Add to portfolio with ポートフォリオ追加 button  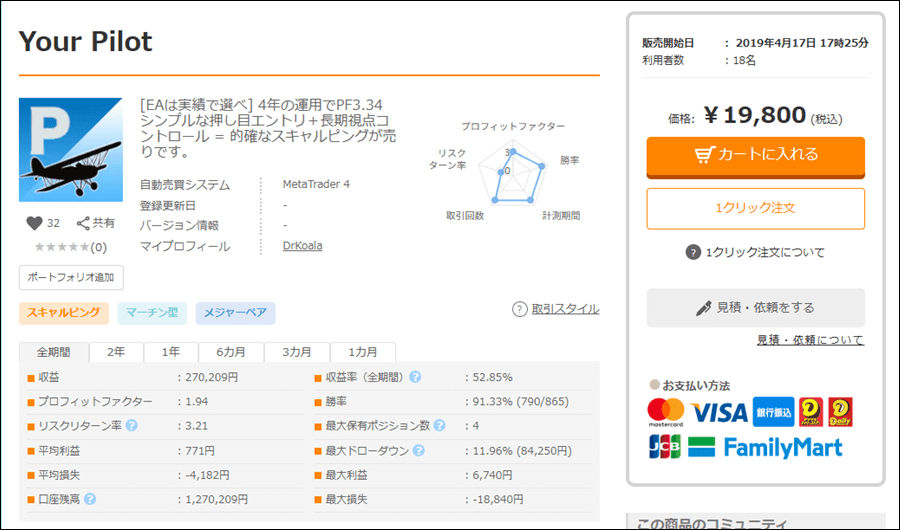tap(71, 277)
